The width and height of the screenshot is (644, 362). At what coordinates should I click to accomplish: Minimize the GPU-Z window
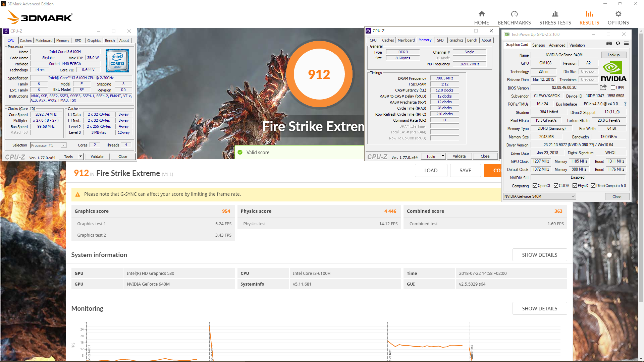click(593, 35)
